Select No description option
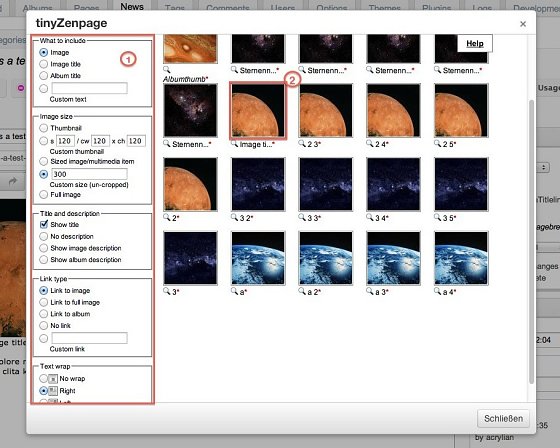 pos(44,236)
